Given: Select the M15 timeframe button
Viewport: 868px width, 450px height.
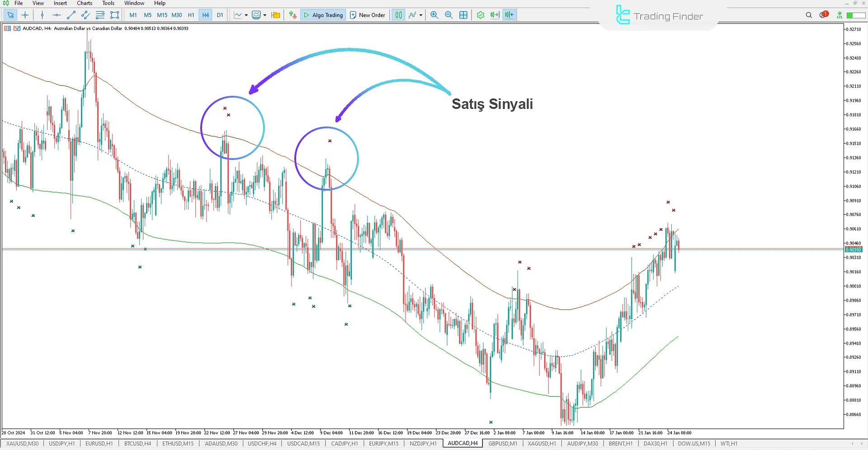Looking at the screenshot, I should click(162, 15).
